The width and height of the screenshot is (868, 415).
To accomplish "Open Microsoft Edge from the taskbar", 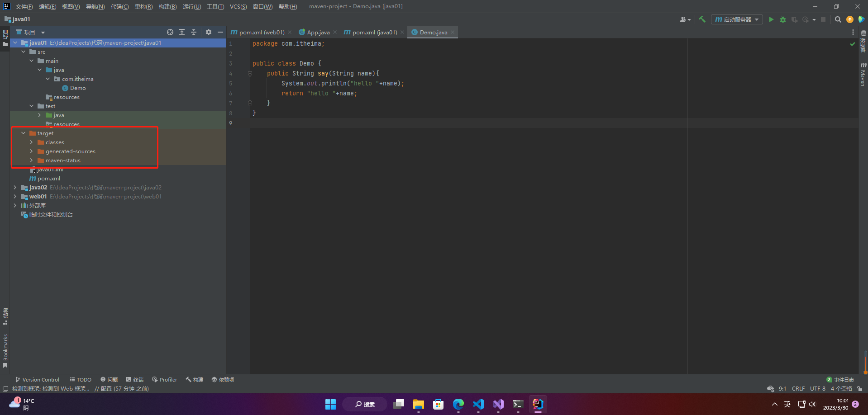I will (x=458, y=404).
